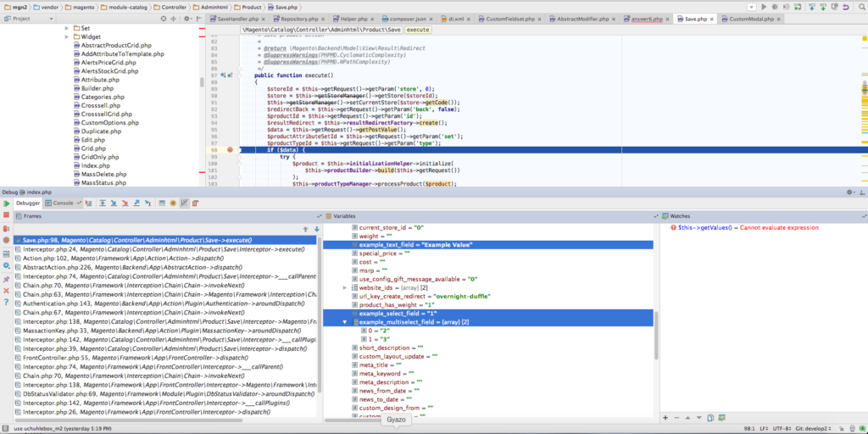
Task: Click the Step Over debugger icon
Action: [x=101, y=203]
